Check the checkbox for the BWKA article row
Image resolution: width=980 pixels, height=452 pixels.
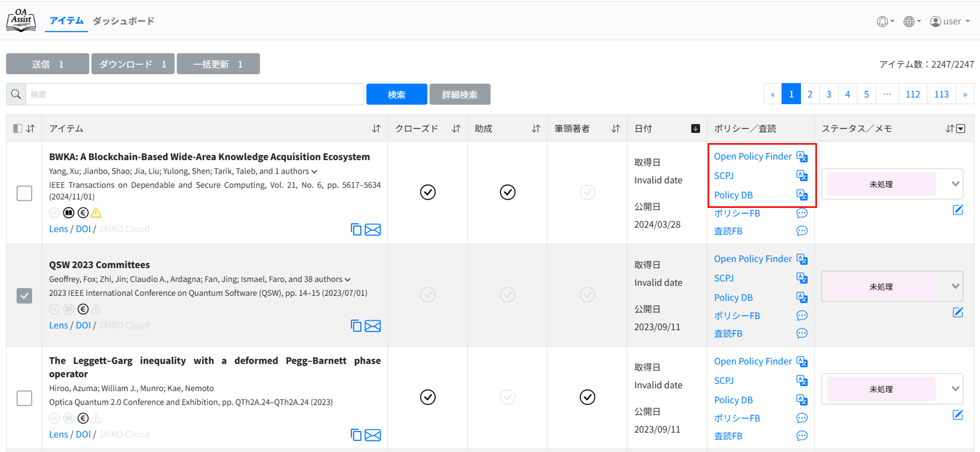click(x=24, y=193)
